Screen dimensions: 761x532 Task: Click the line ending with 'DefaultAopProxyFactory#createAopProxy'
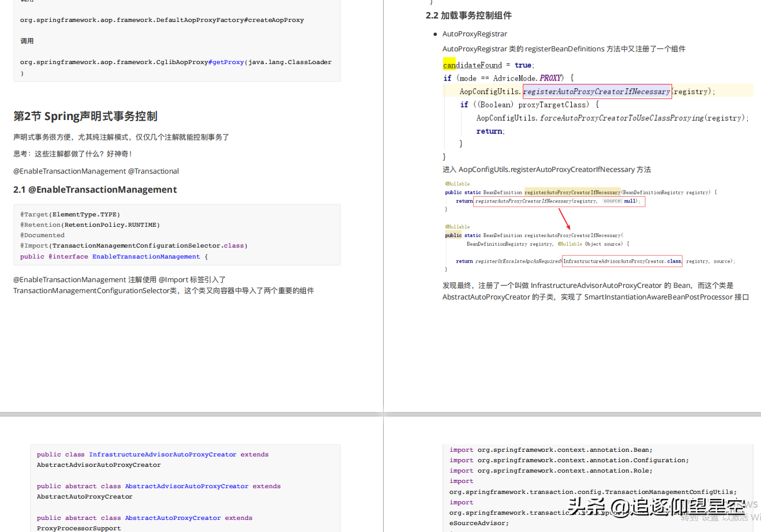(162, 20)
